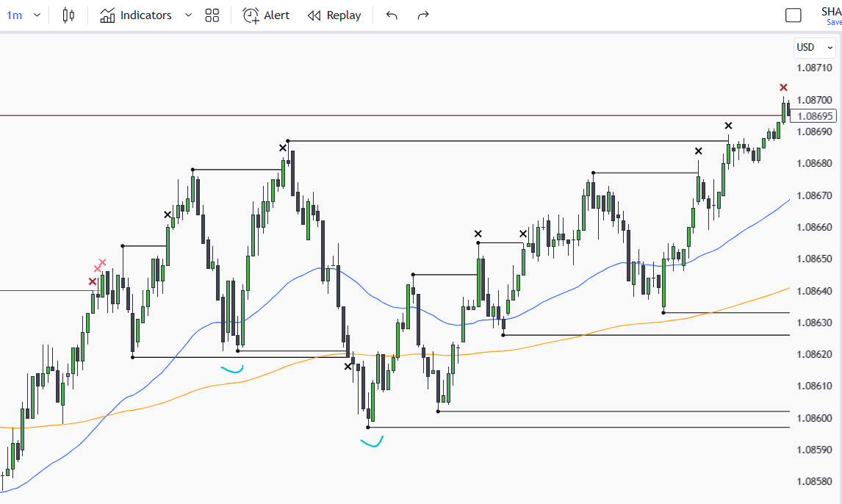Open the USD currency dropdown

click(x=815, y=47)
